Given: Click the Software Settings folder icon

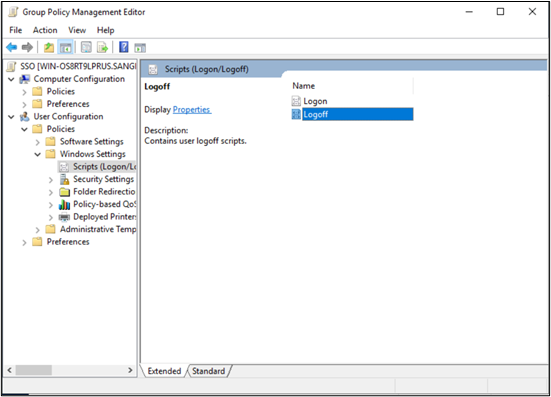Looking at the screenshot, I should click(51, 142).
